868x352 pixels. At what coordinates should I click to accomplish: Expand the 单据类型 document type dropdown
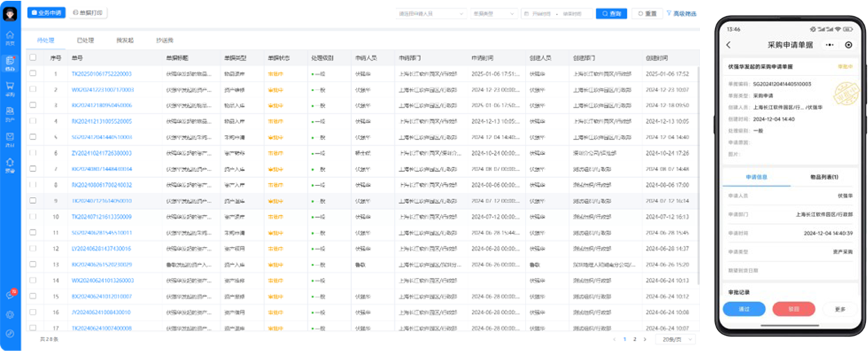pyautogui.click(x=493, y=13)
